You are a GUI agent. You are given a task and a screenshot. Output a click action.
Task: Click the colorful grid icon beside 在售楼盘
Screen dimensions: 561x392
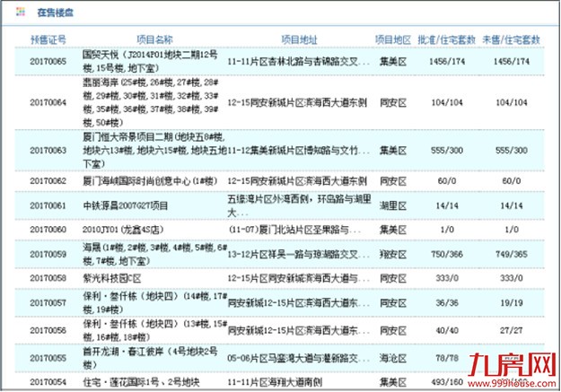point(21,13)
